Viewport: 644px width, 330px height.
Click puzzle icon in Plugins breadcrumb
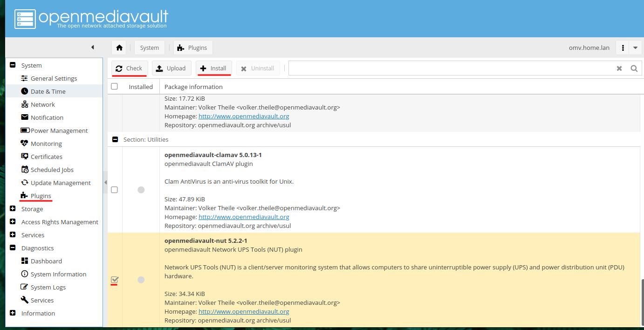coord(181,48)
